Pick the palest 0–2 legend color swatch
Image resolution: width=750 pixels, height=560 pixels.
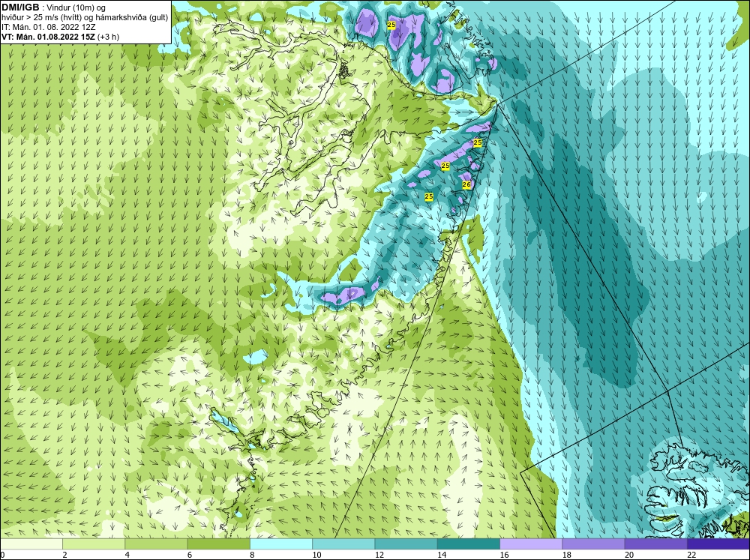tap(31, 544)
